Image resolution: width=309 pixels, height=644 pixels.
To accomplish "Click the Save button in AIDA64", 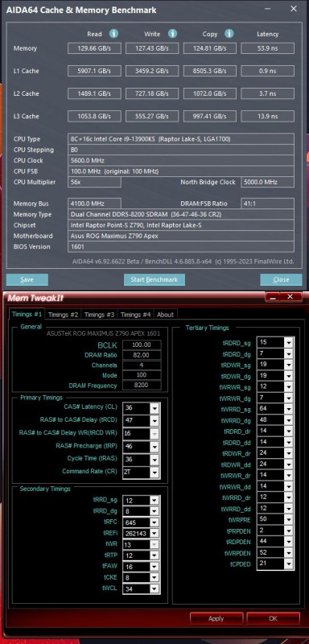I will [27, 279].
